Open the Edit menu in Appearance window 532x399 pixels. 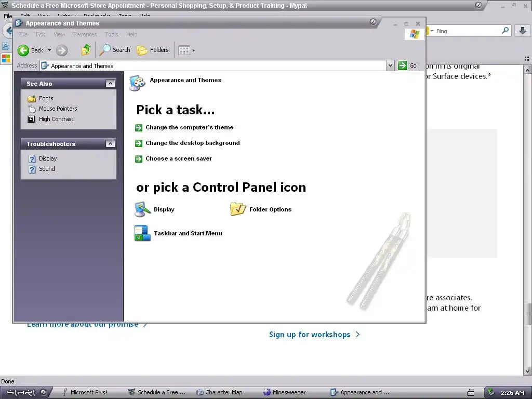[x=41, y=34]
